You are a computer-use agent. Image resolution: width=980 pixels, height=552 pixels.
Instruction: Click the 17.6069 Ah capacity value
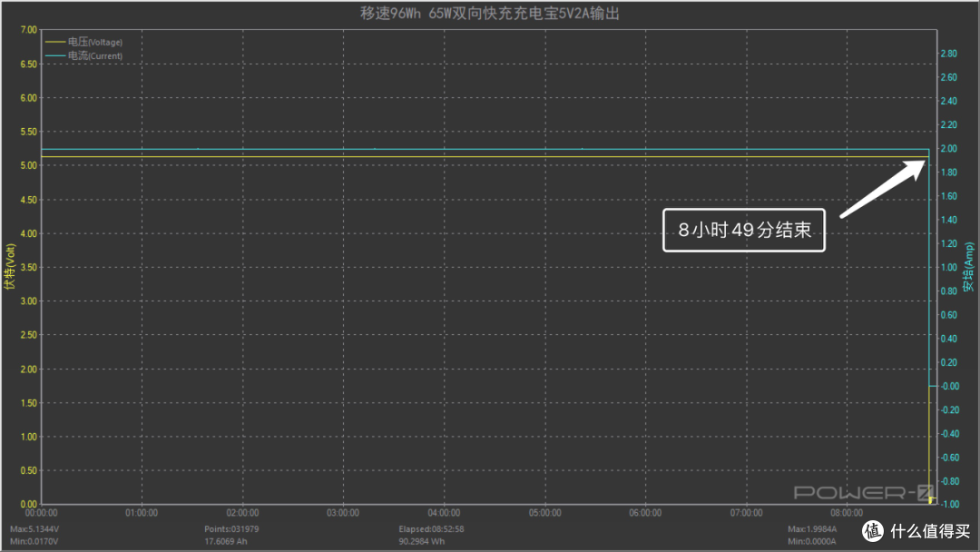click(x=226, y=541)
